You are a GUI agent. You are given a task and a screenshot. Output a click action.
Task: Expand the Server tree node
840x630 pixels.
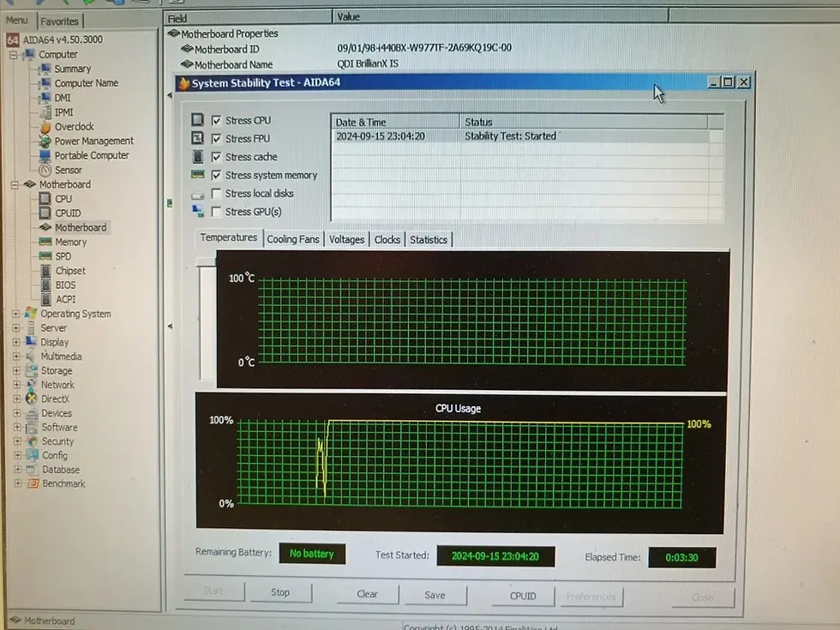click(15, 327)
